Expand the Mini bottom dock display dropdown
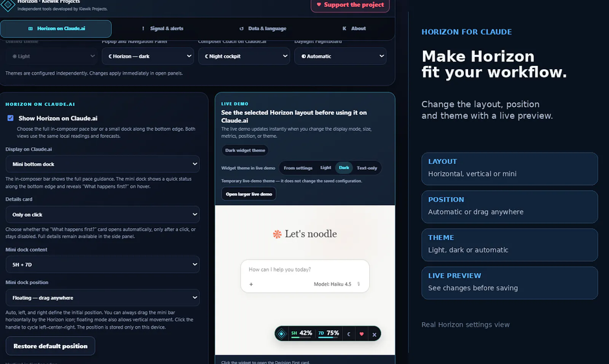 (x=102, y=164)
